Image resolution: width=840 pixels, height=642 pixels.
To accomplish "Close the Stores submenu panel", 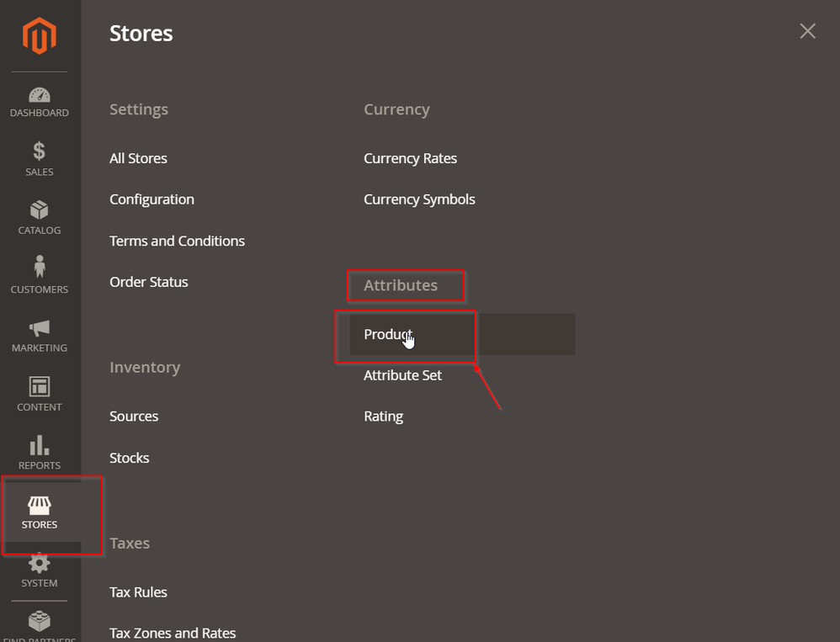I will pos(807,31).
